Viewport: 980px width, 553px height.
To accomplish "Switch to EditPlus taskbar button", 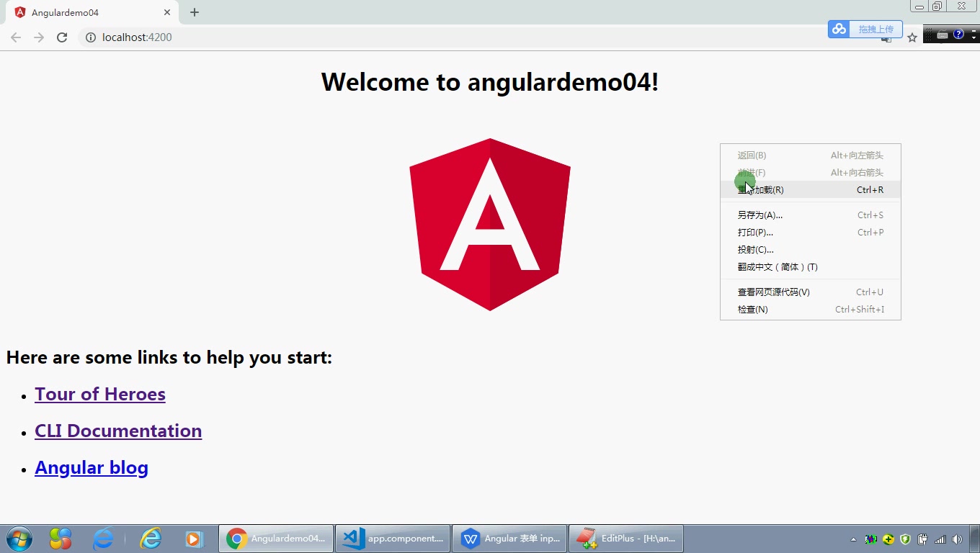I will (626, 539).
